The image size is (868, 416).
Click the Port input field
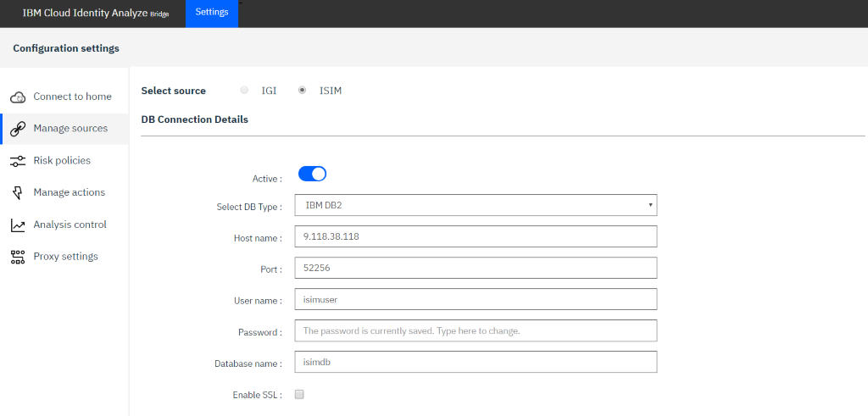point(476,268)
